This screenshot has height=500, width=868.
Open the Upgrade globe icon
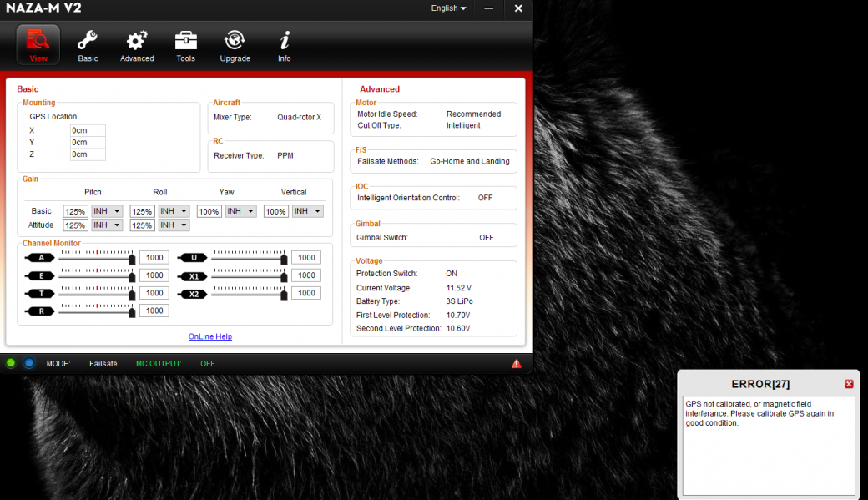[235, 45]
